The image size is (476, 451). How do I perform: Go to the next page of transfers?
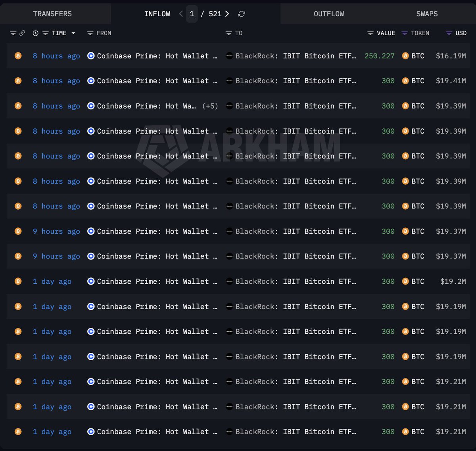[x=227, y=14]
